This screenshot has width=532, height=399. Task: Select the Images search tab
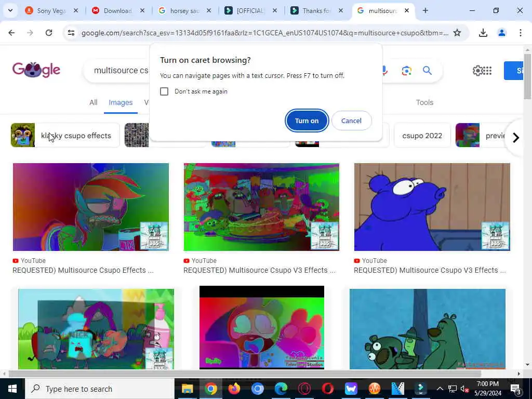point(121,102)
